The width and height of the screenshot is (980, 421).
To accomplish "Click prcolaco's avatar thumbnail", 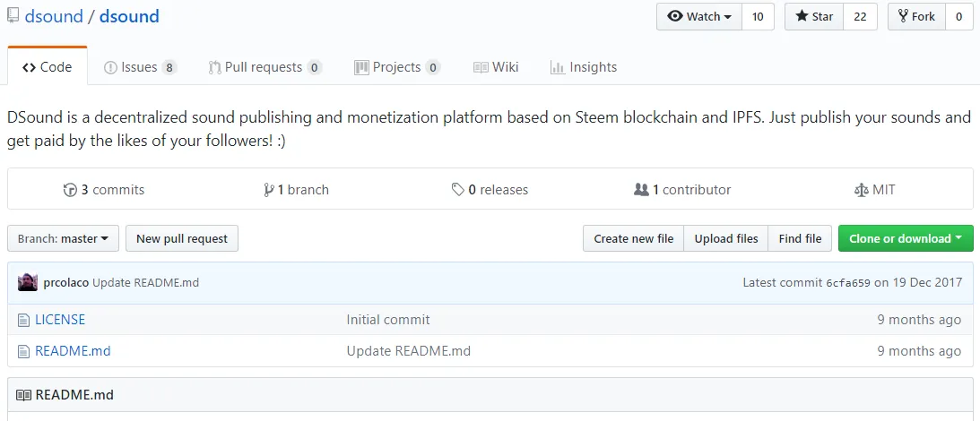I will [x=28, y=282].
